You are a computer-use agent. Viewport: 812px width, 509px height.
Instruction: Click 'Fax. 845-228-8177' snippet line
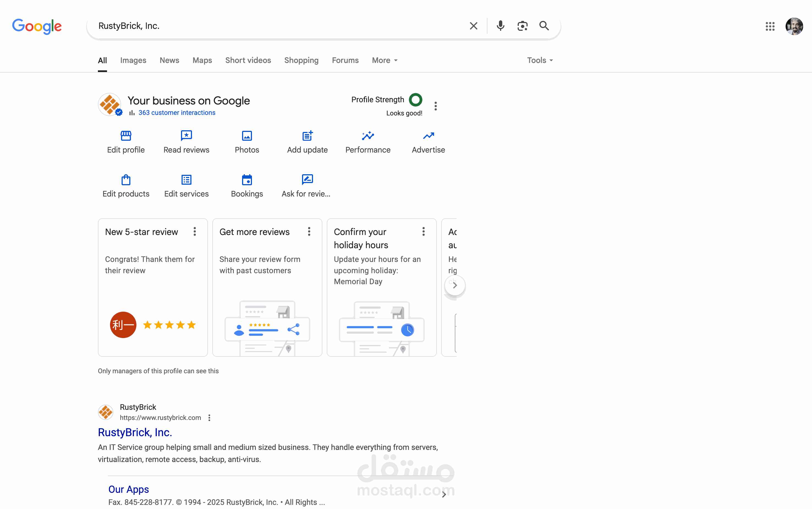coord(217,502)
